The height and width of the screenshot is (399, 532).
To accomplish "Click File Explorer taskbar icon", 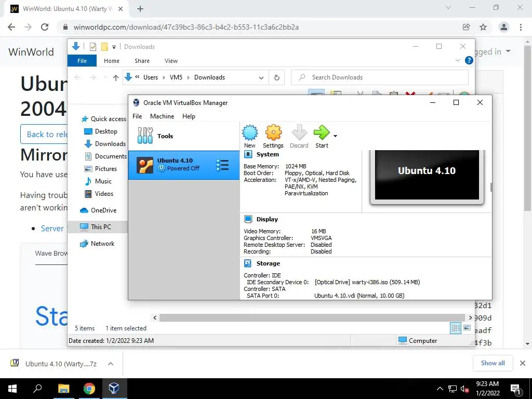I will [x=63, y=389].
